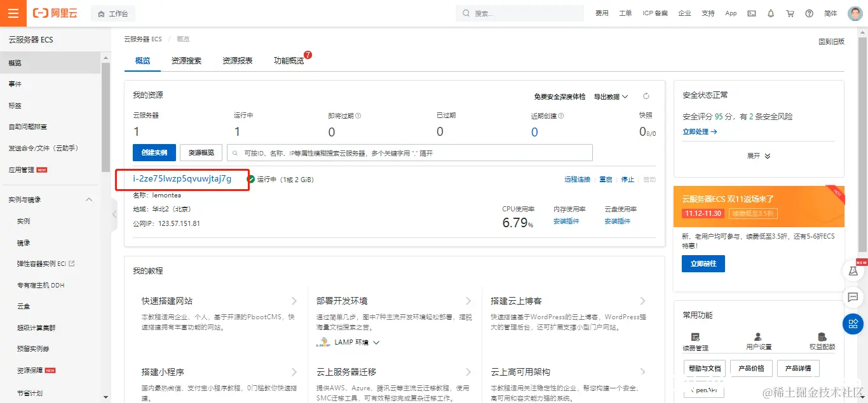Open the shopping cart icon
The image size is (868, 403).
[x=790, y=13]
